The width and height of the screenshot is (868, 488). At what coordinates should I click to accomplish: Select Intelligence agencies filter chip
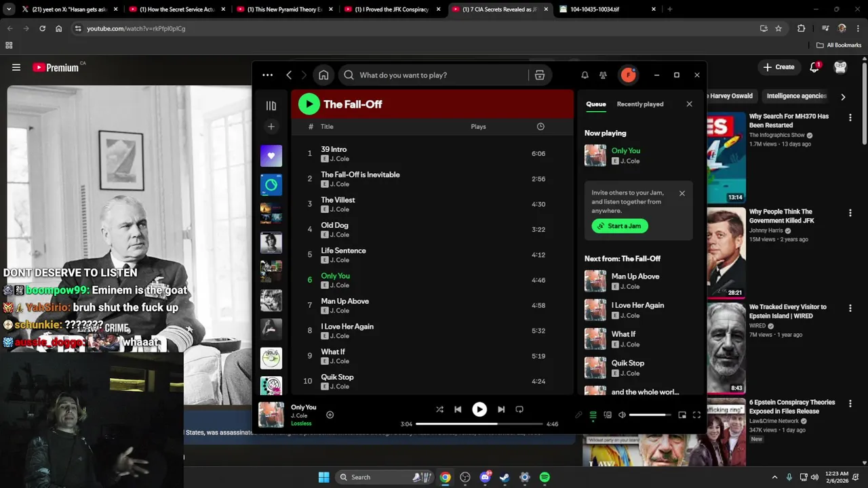796,96
